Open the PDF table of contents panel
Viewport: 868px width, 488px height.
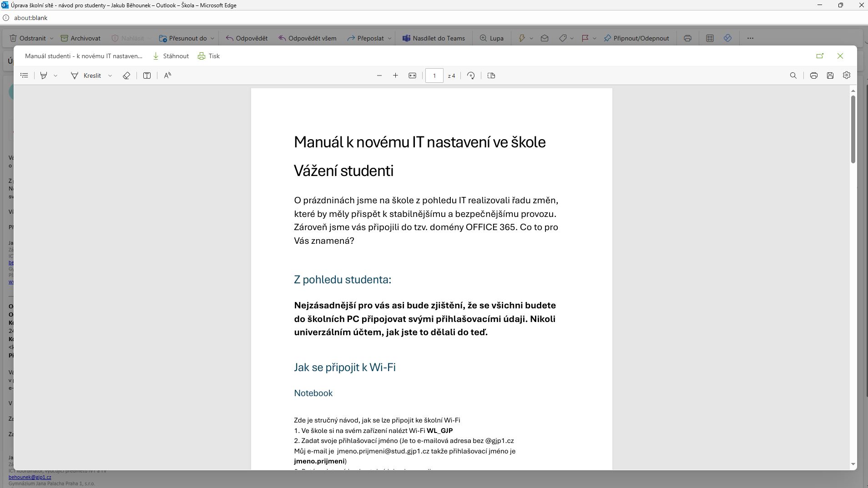(25, 75)
